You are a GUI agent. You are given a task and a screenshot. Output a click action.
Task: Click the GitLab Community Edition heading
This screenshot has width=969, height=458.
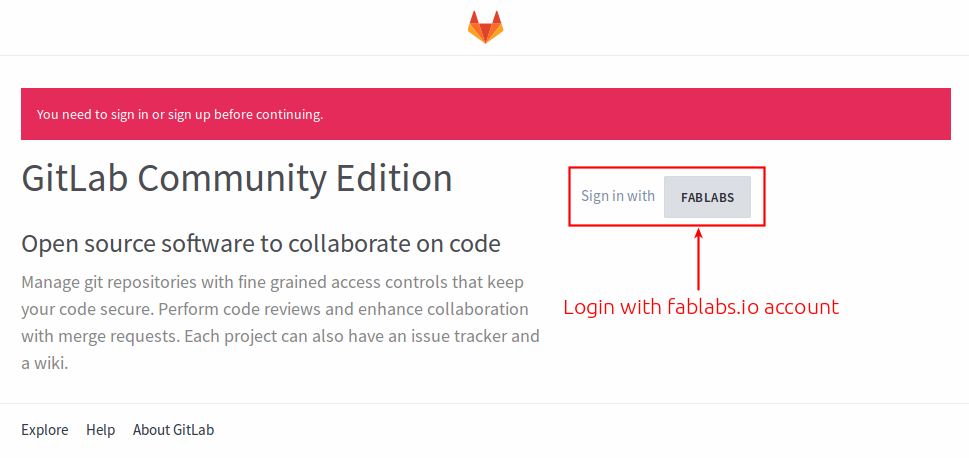[x=237, y=179]
